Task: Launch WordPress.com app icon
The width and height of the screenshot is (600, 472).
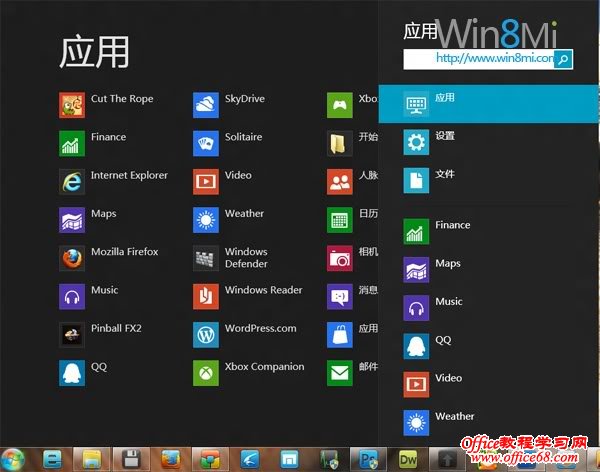Action: pyautogui.click(x=206, y=335)
